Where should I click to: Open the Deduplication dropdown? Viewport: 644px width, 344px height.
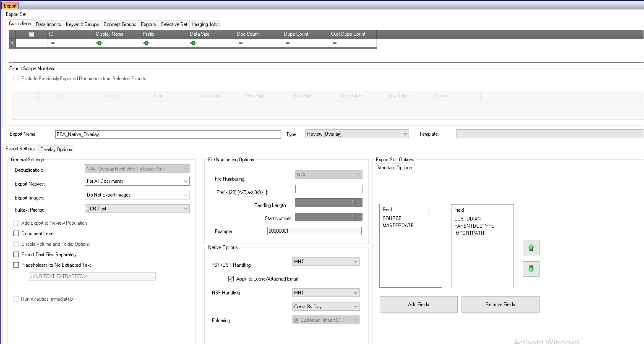pyautogui.click(x=137, y=169)
